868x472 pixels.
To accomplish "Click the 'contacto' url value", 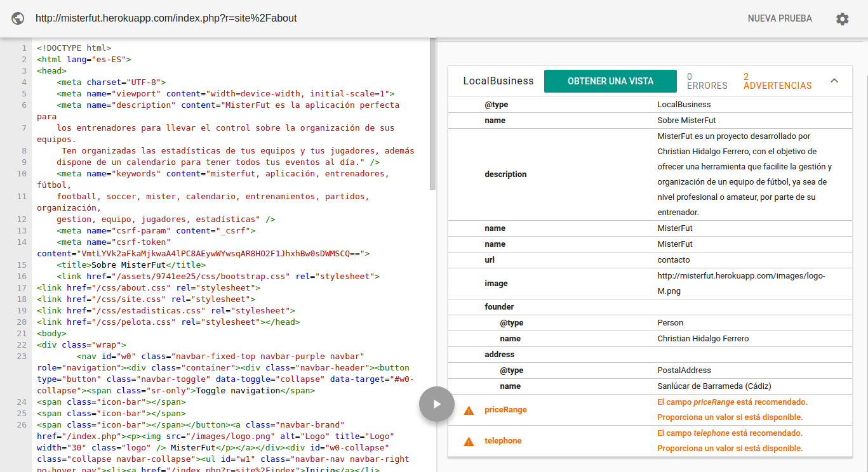I will click(674, 260).
